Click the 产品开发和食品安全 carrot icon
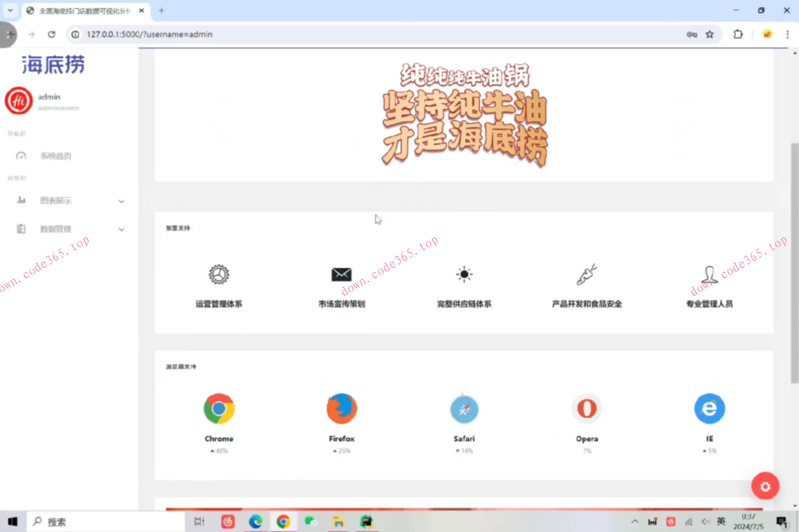The image size is (799, 532). point(586,275)
